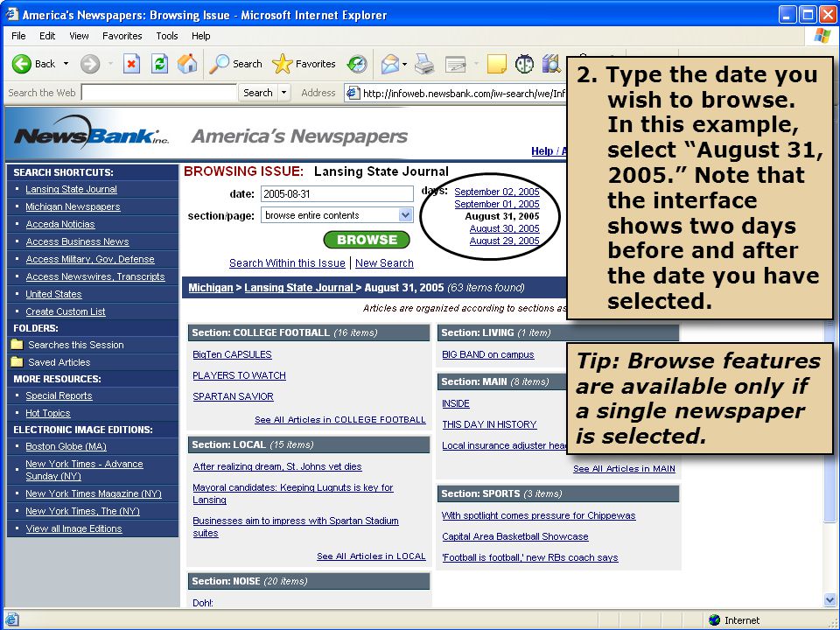
Task: Click the Research books toolbar icon
Action: pos(550,64)
